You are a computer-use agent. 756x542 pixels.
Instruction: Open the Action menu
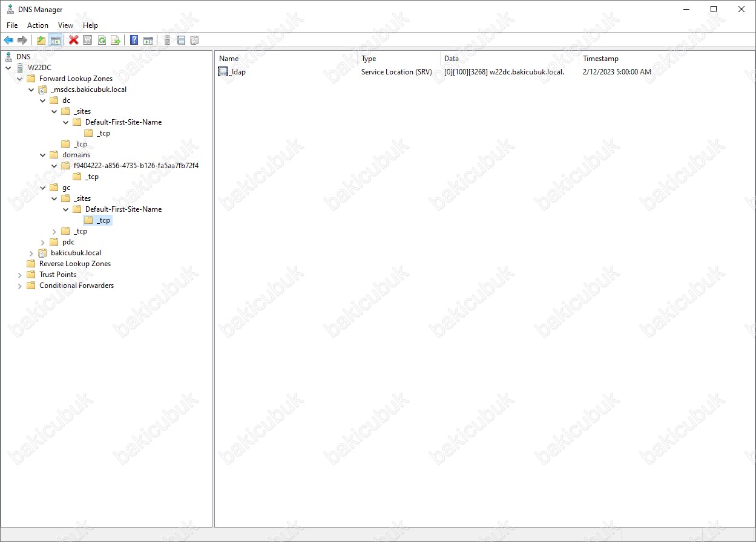pyautogui.click(x=38, y=25)
